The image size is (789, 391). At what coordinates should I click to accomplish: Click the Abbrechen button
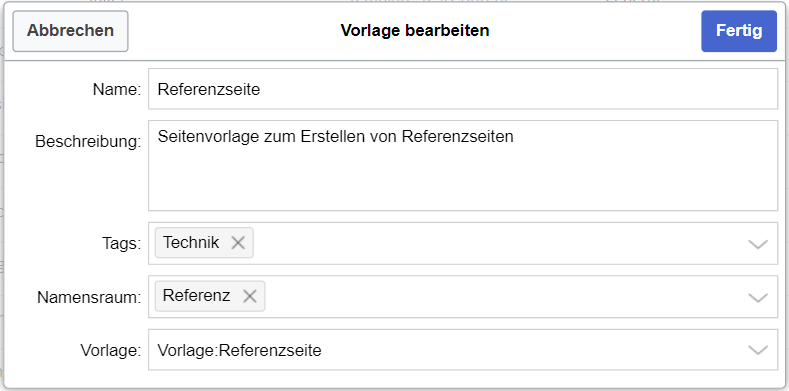tap(70, 31)
